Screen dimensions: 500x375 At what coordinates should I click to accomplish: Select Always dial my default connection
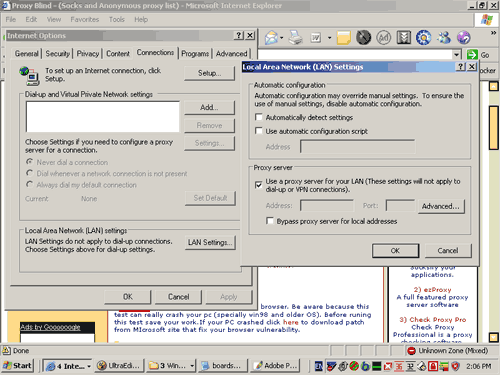(x=29, y=184)
